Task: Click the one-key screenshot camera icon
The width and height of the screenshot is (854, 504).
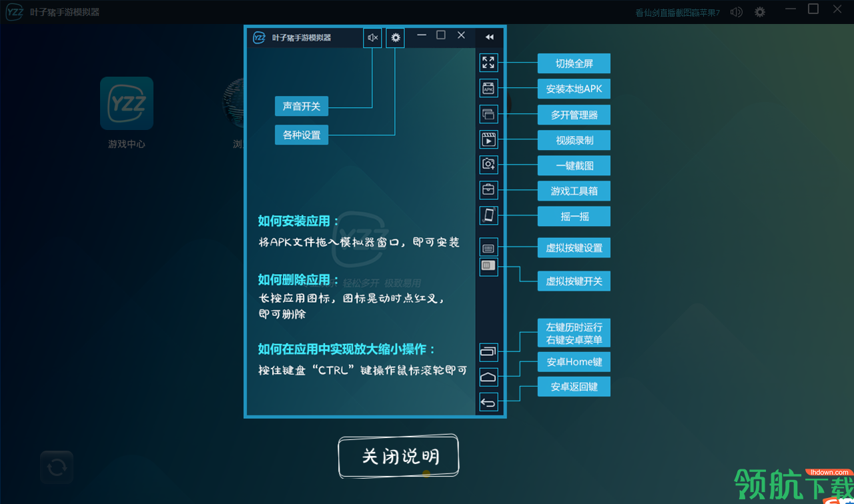Action: point(488,165)
